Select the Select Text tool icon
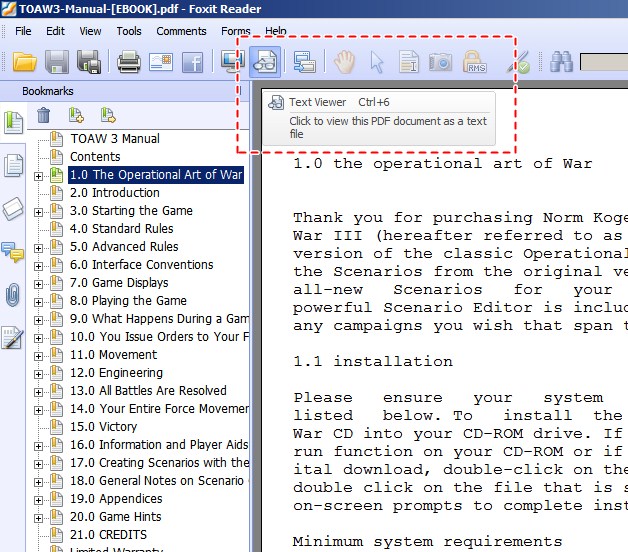 pos(409,62)
